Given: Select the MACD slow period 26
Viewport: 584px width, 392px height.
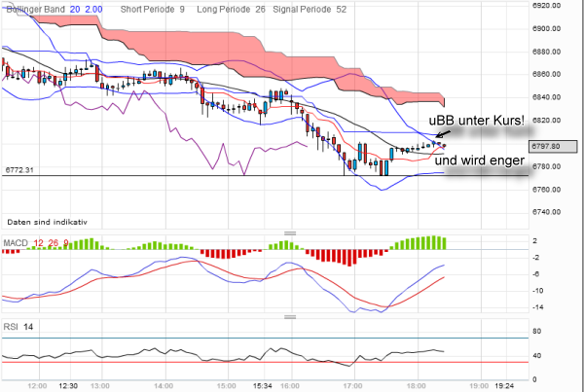Looking at the screenshot, I should 53,243.
